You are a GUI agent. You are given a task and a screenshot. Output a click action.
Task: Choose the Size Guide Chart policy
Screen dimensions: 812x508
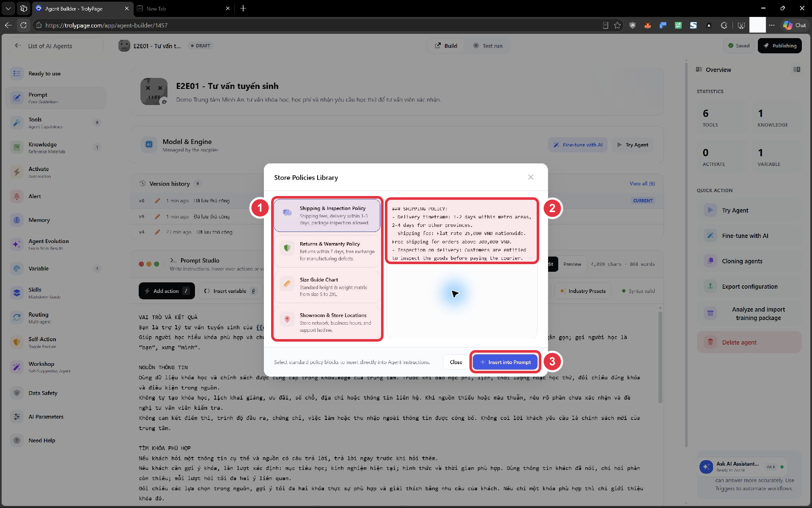point(327,287)
